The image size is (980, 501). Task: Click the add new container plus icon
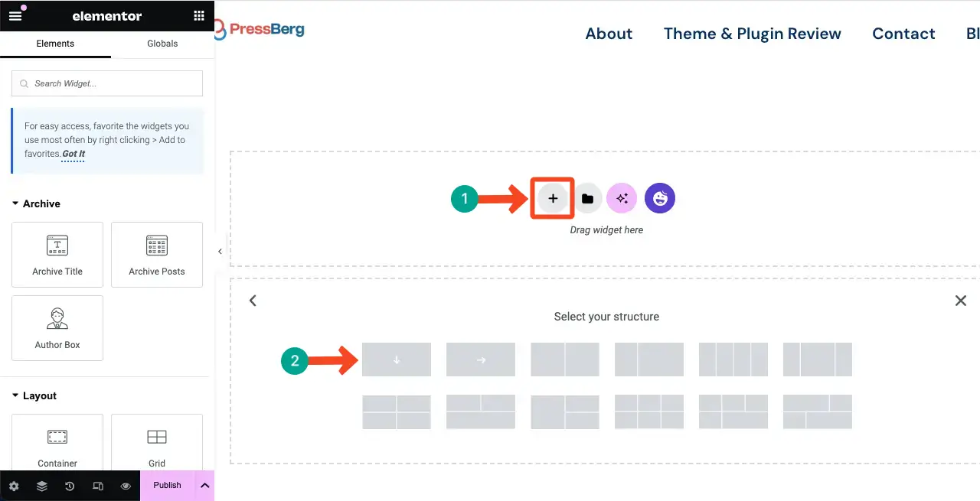point(553,198)
